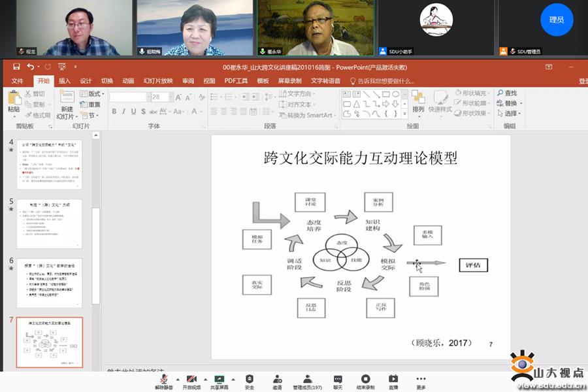Click the 重置 reset slide button
The height and width of the screenshot is (392, 588).
pos(90,105)
